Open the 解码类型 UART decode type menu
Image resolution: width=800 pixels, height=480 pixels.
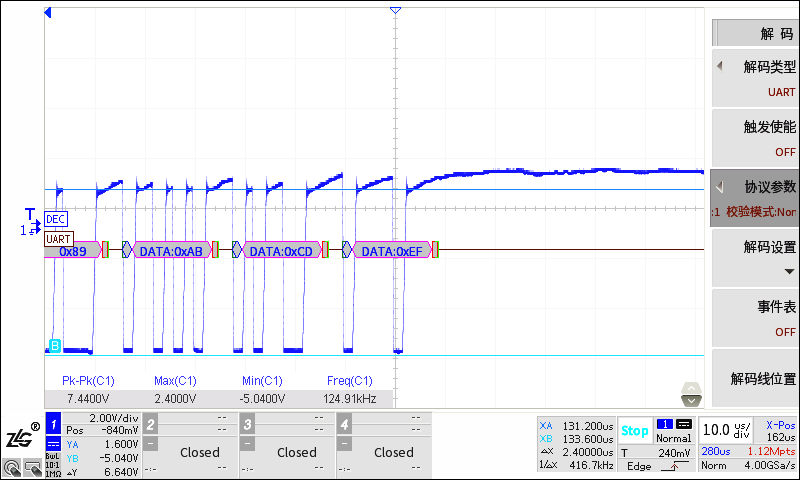[755, 78]
